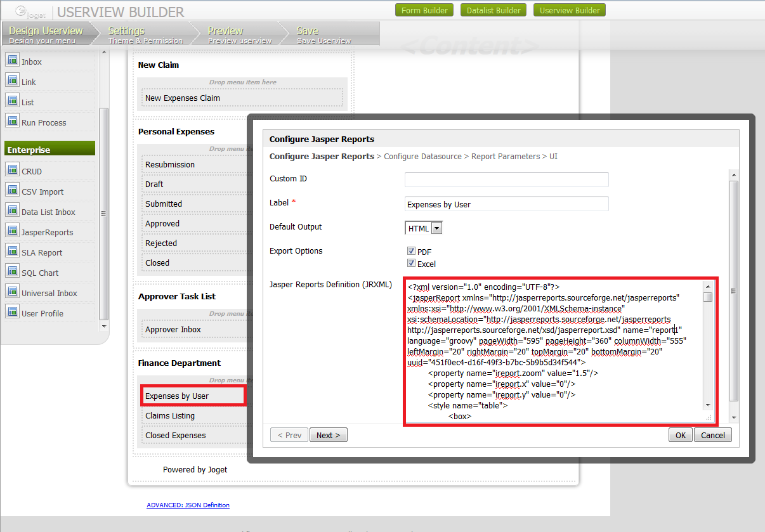Click the JRXML textarea scroll-down arrow

pyautogui.click(x=707, y=405)
